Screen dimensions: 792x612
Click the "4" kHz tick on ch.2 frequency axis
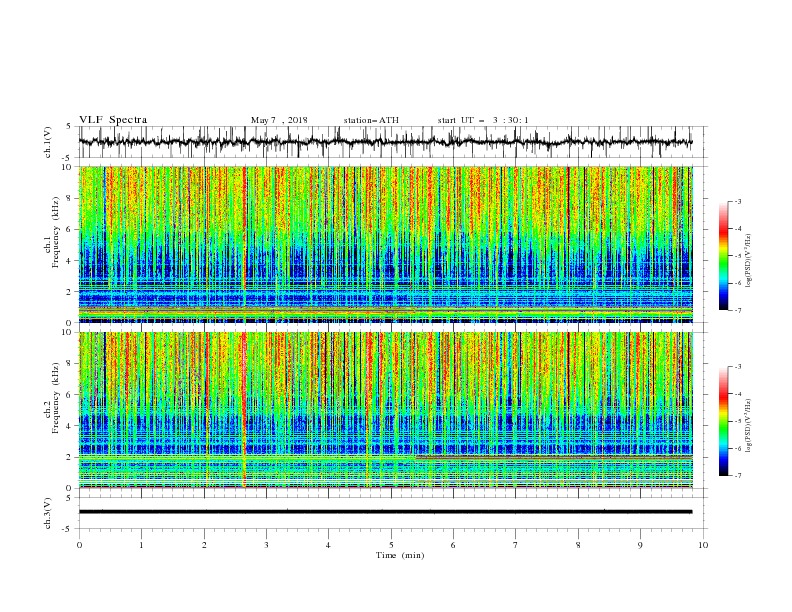point(71,426)
